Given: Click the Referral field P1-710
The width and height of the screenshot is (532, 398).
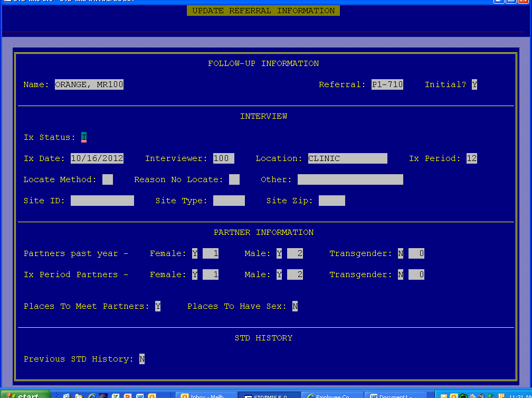Looking at the screenshot, I should pyautogui.click(x=387, y=84).
